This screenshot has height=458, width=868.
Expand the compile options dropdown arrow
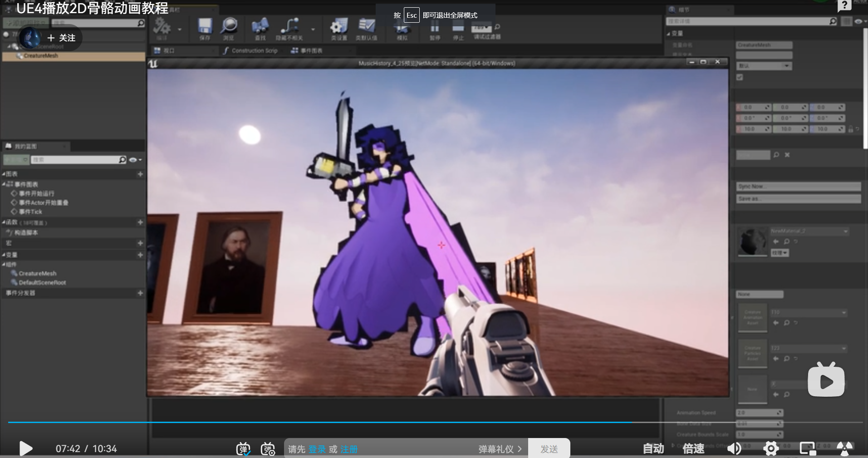[180, 30]
